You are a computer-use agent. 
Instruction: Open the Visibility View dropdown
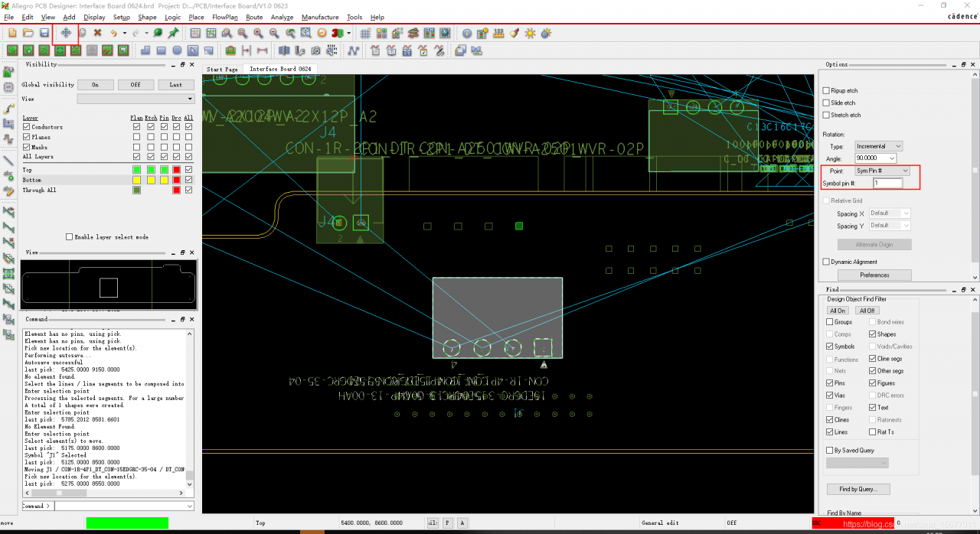(x=136, y=99)
